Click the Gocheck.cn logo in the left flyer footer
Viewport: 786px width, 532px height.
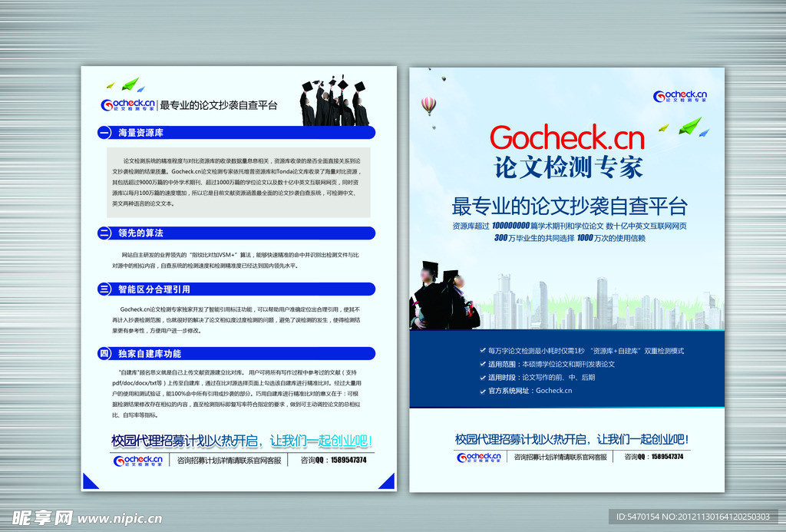coord(138,461)
